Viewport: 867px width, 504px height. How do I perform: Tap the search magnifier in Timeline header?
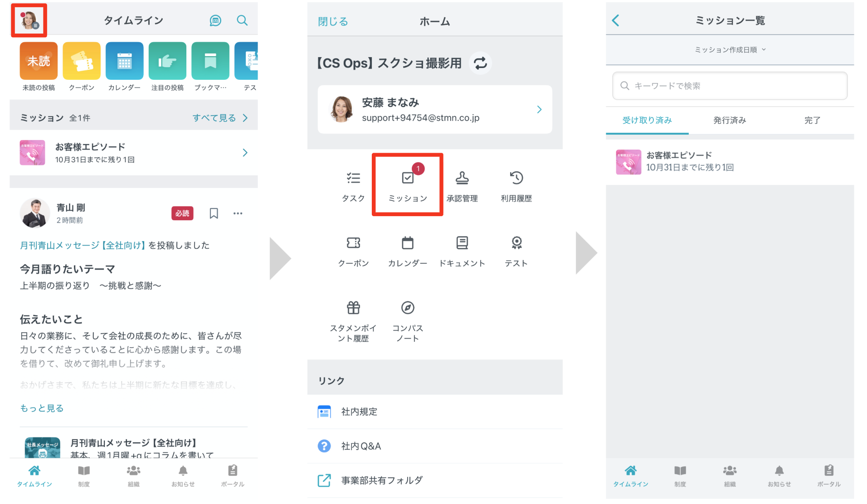tap(242, 20)
